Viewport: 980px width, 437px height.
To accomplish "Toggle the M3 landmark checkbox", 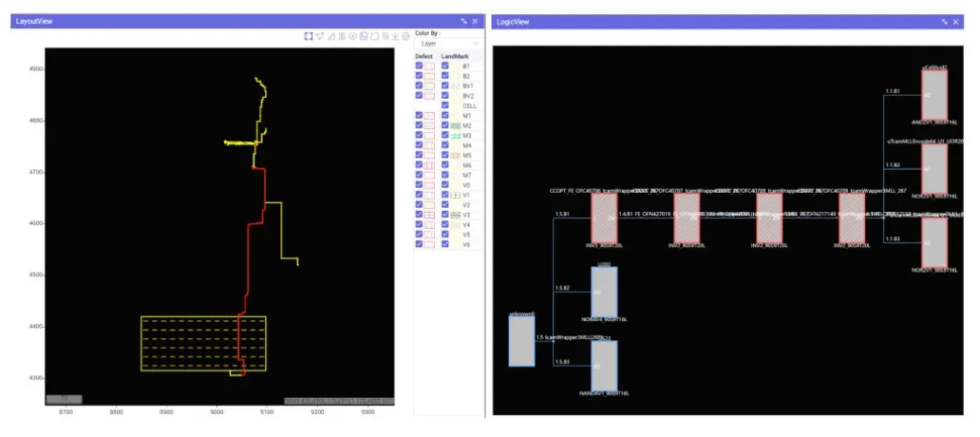I will point(445,135).
